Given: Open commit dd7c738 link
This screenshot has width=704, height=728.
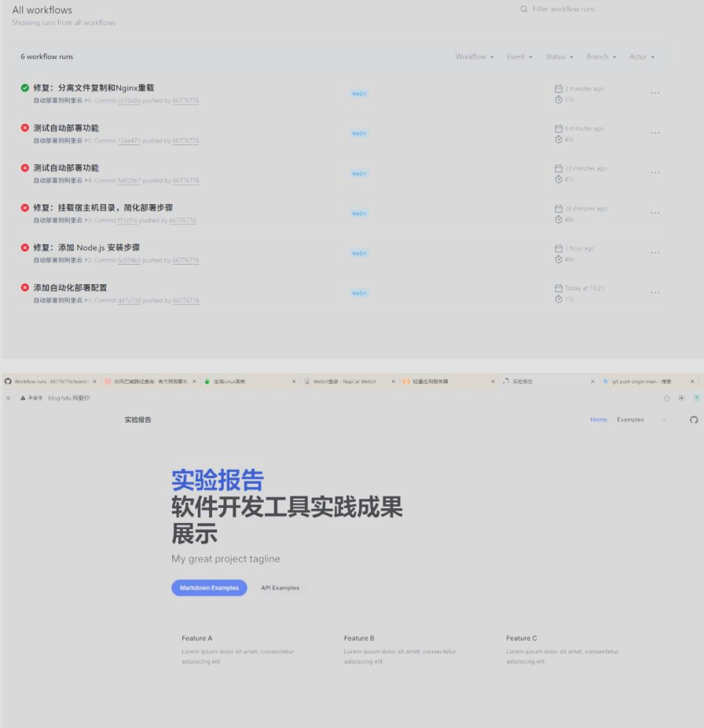Looking at the screenshot, I should [129, 301].
